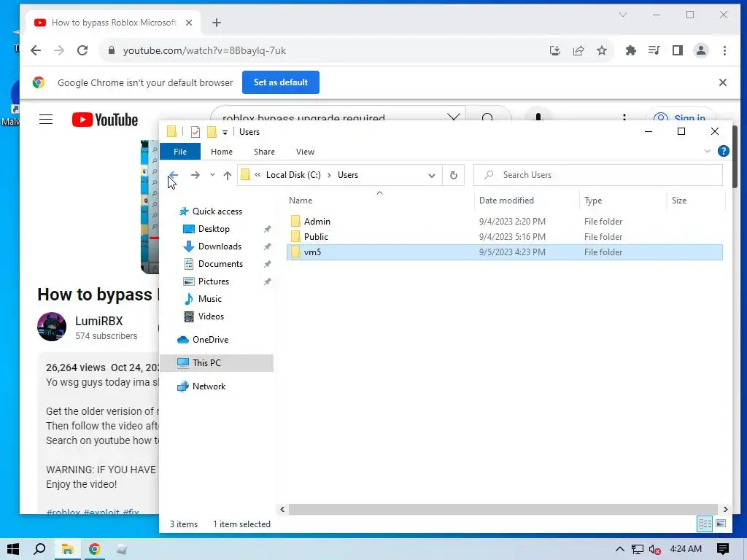Image resolution: width=747 pixels, height=560 pixels.
Task: Click the horizontal scrollbar in Explorer
Action: coord(503,509)
